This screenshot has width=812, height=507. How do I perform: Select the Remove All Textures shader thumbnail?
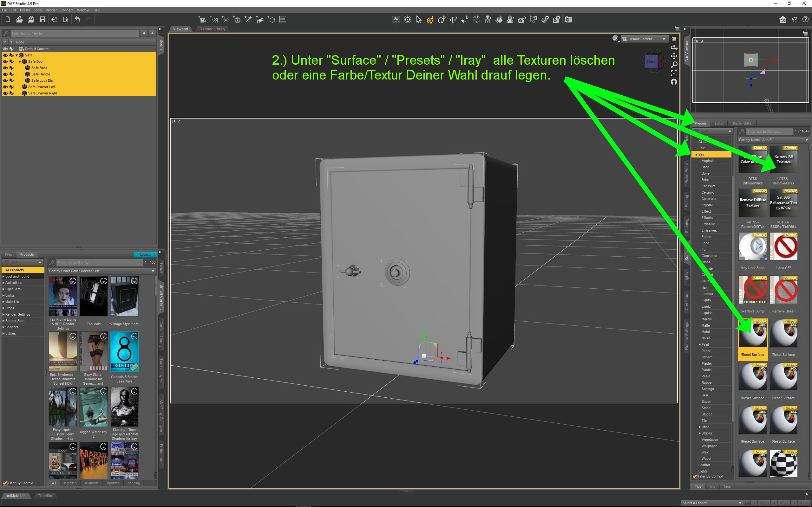point(783,160)
